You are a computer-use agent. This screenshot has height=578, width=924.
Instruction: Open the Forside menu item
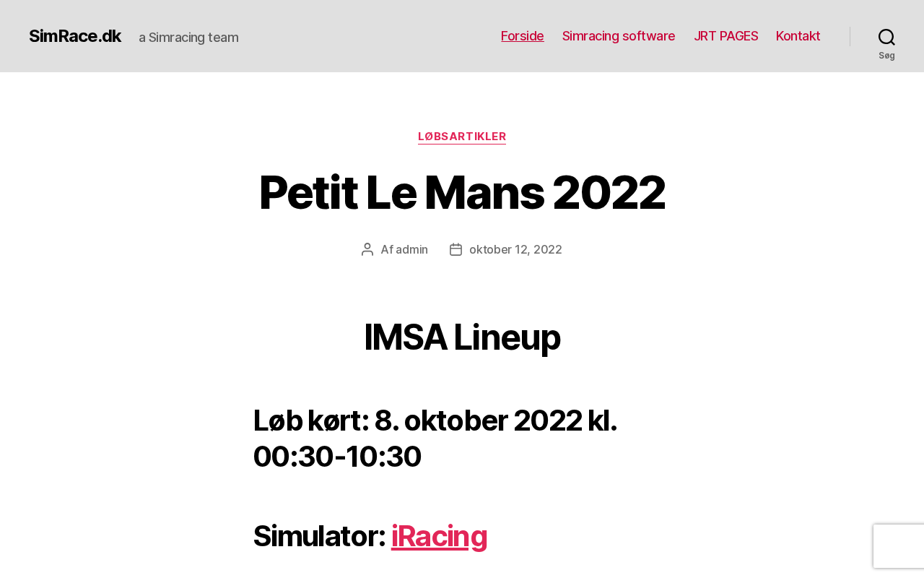[523, 36]
